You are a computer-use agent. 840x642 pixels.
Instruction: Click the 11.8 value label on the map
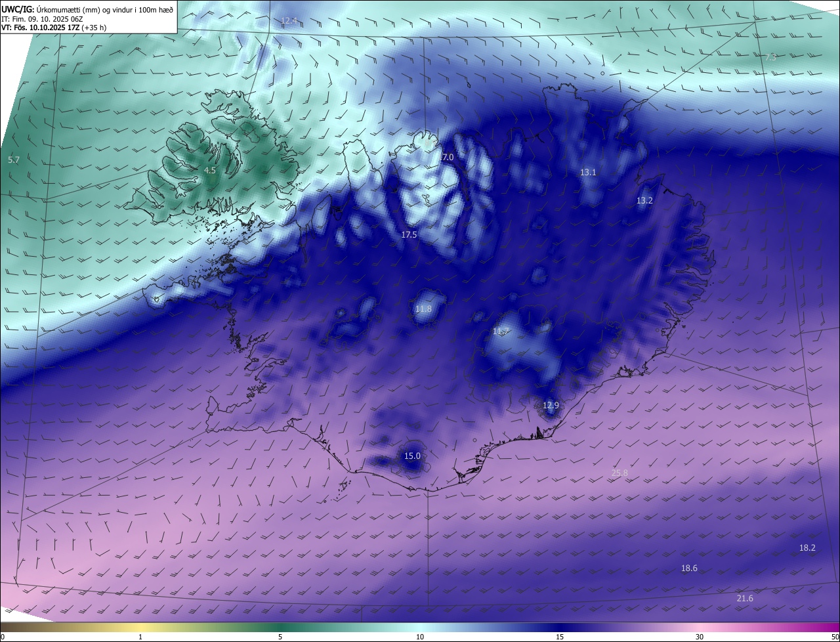(x=424, y=309)
